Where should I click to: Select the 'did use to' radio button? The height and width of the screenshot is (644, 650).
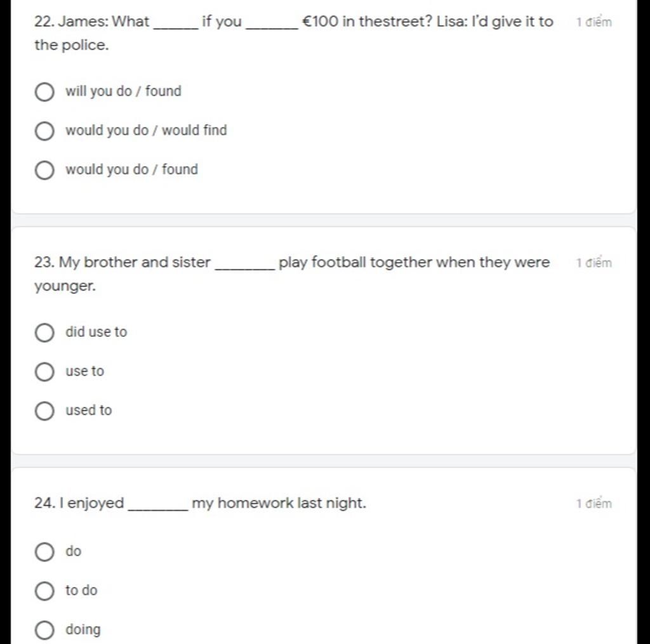coord(44,332)
